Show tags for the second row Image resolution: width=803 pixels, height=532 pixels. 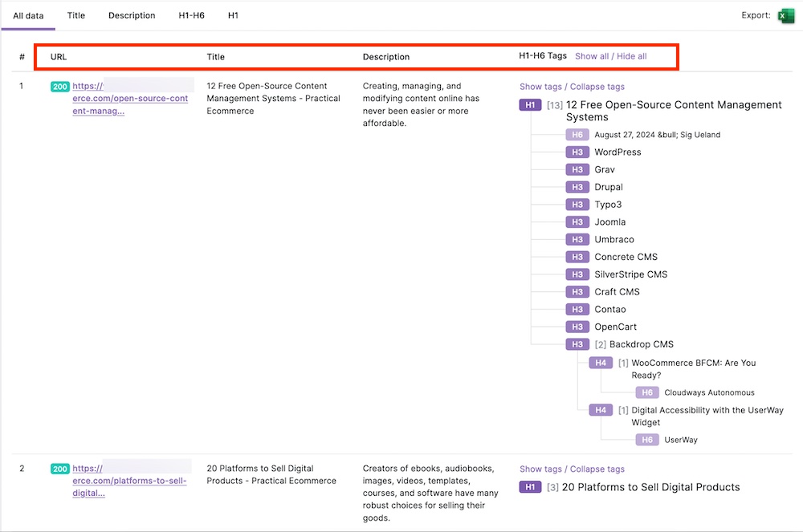point(540,469)
